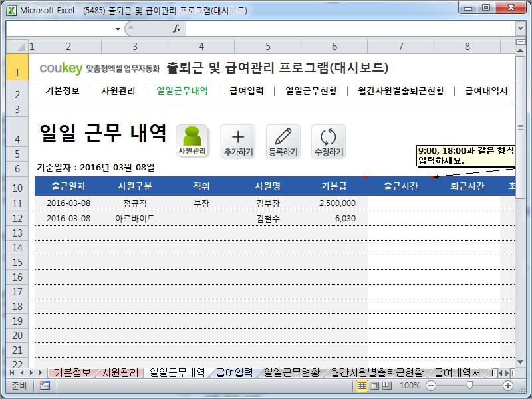Select row 11 header

[17, 203]
